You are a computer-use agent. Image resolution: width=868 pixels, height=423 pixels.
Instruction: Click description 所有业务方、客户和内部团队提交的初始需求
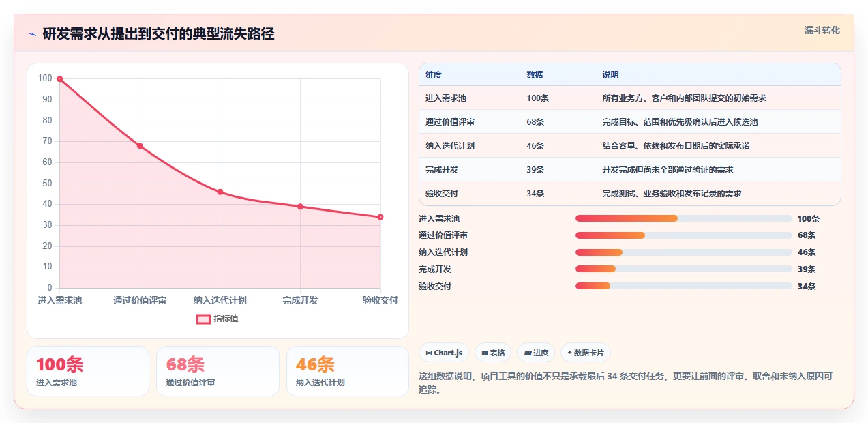[684, 98]
